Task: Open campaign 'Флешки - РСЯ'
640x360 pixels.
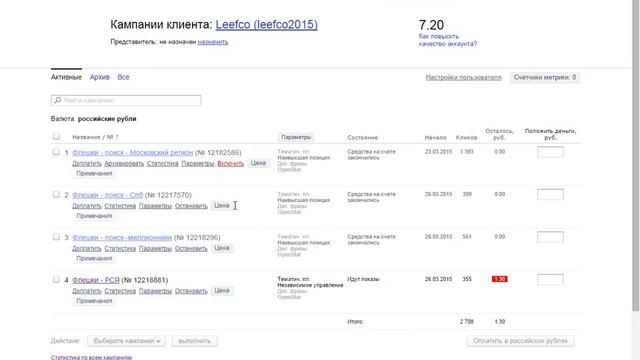Action: (x=96, y=280)
